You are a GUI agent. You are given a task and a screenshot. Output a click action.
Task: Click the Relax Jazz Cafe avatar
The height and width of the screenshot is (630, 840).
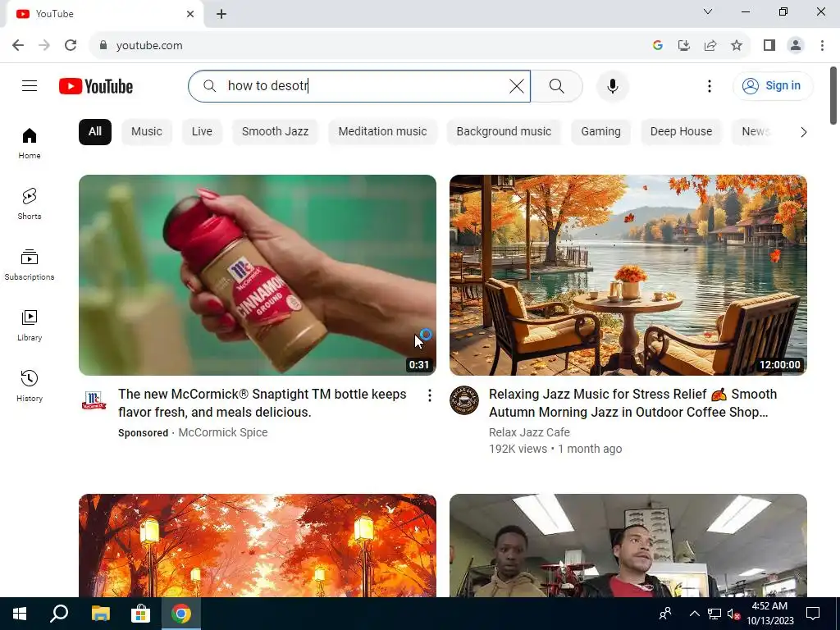coord(464,400)
